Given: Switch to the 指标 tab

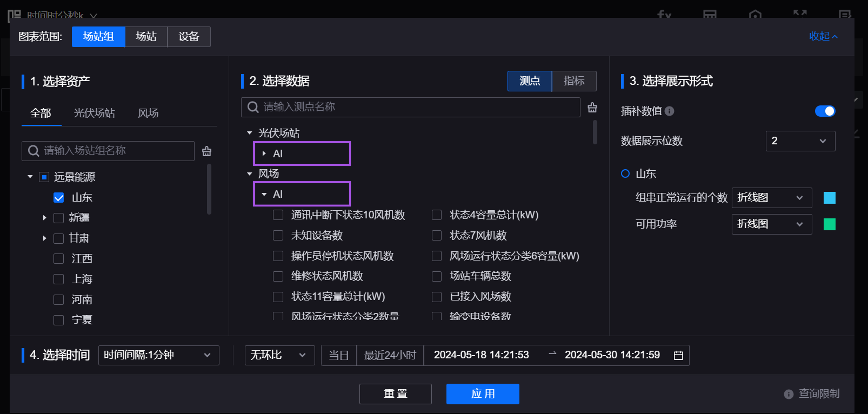Looking at the screenshot, I should (x=574, y=81).
